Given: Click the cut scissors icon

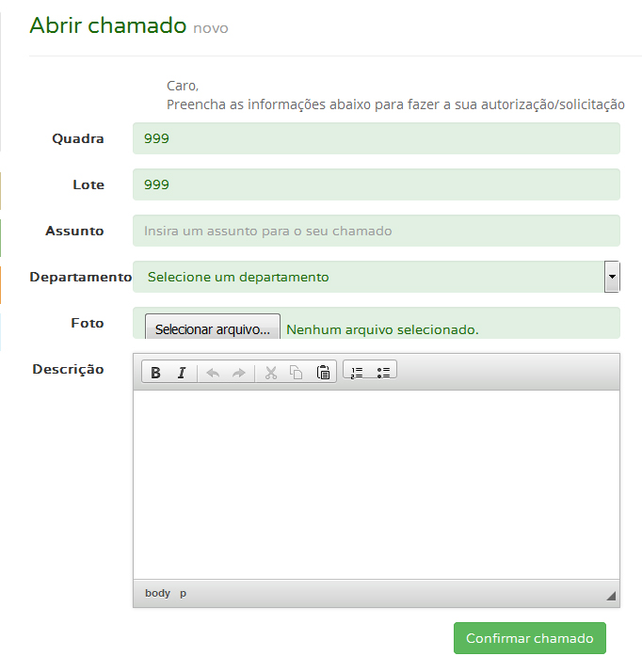Looking at the screenshot, I should point(271,373).
